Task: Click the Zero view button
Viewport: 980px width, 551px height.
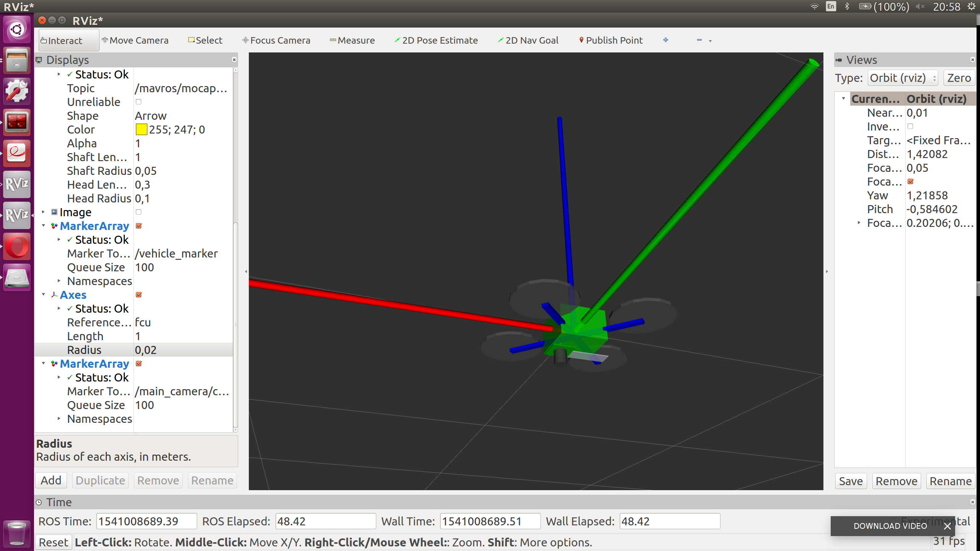Action: point(959,78)
